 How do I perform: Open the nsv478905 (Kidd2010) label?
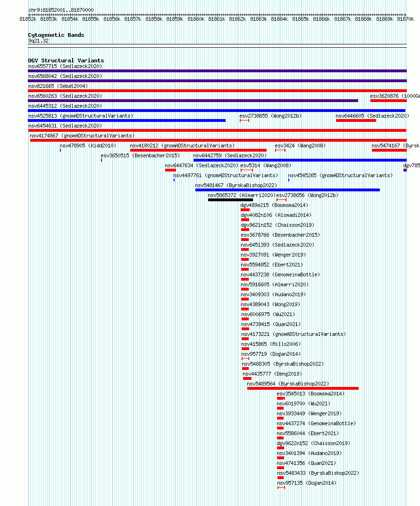88,146
